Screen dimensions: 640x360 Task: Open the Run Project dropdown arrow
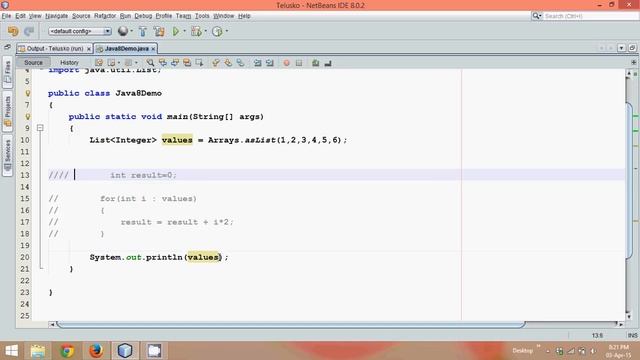184,31
